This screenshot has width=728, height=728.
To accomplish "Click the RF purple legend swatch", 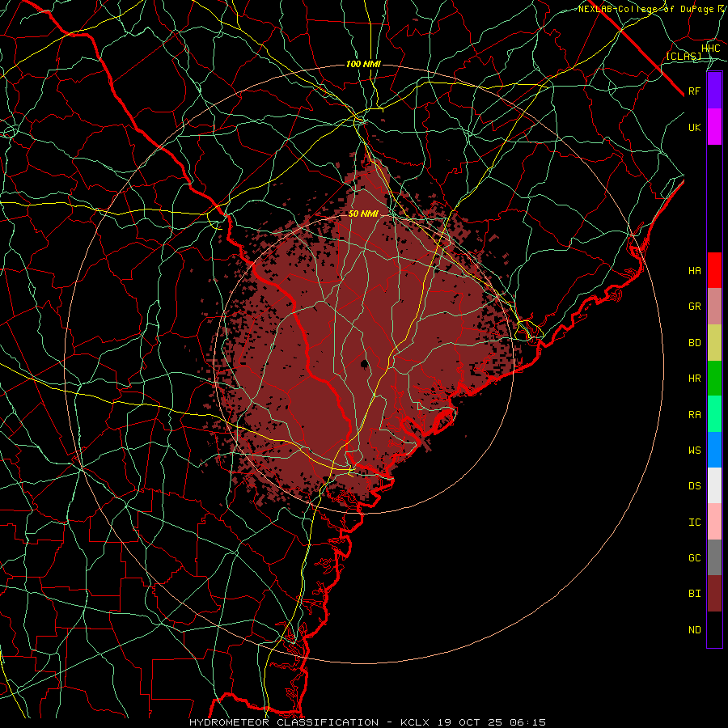I will point(714,91).
